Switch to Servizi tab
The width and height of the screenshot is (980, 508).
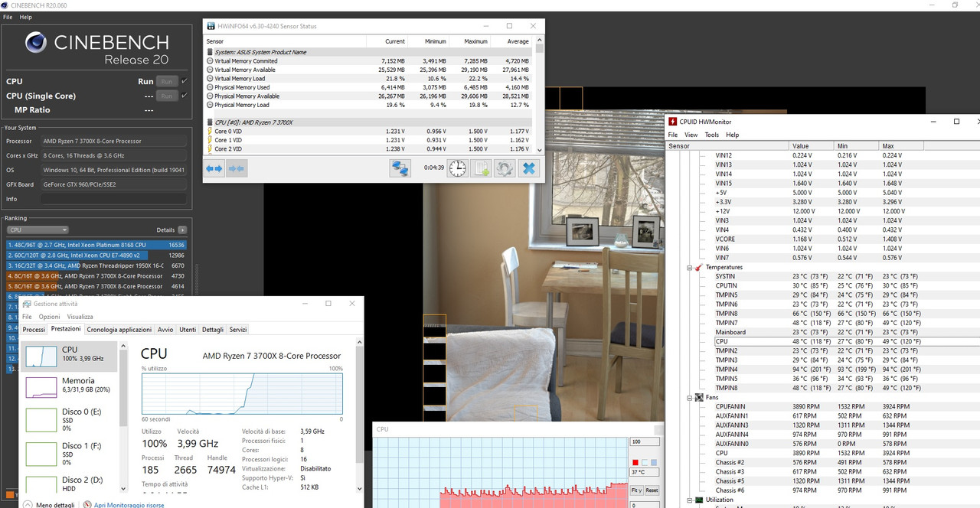(238, 330)
